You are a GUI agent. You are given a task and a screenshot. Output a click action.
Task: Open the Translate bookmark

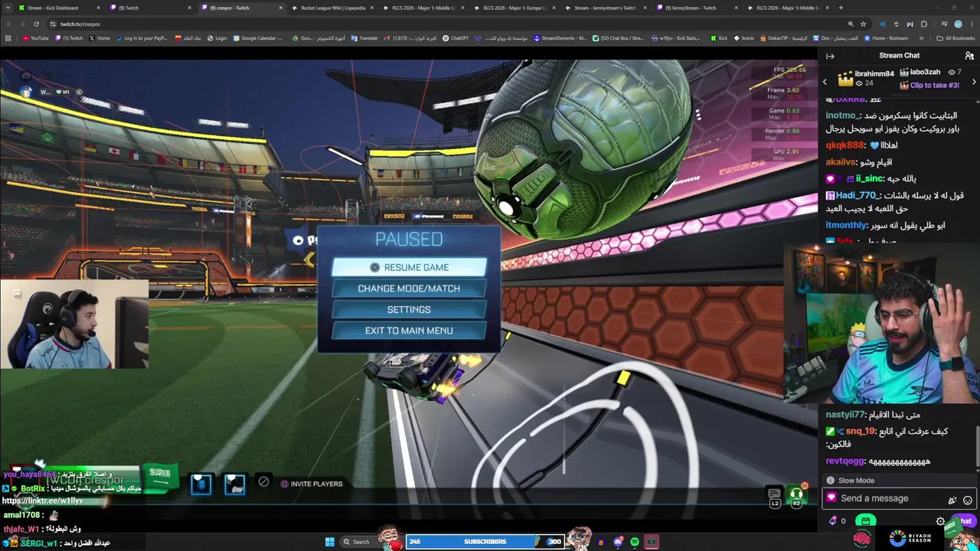point(364,37)
